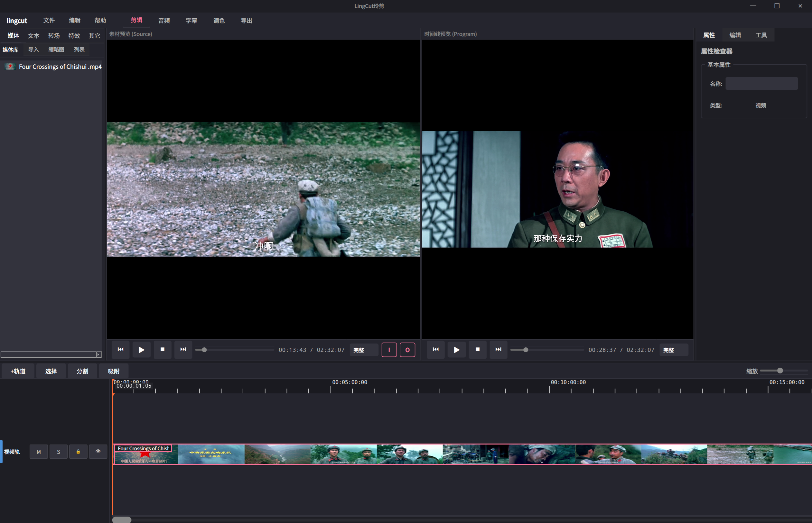Switch to the 字幕 workspace tab
812x523 pixels.
point(191,21)
